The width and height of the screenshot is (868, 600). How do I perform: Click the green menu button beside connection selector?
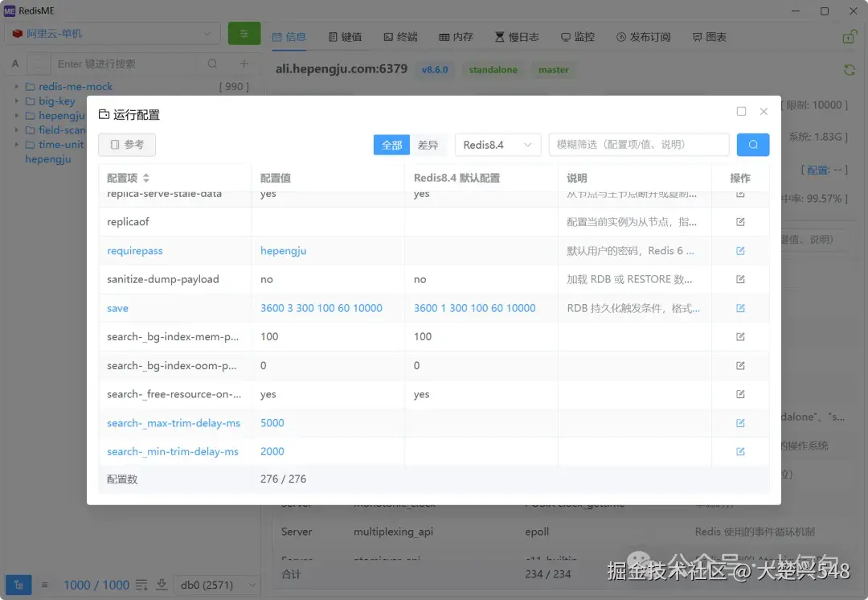pyautogui.click(x=244, y=34)
